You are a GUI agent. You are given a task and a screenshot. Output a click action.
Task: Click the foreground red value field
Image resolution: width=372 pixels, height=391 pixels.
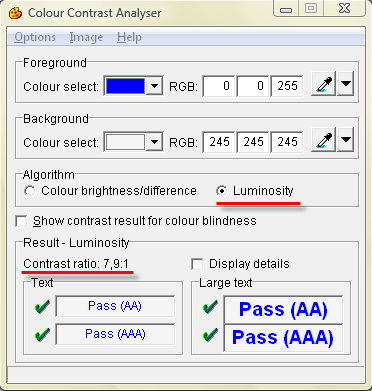[x=219, y=86]
